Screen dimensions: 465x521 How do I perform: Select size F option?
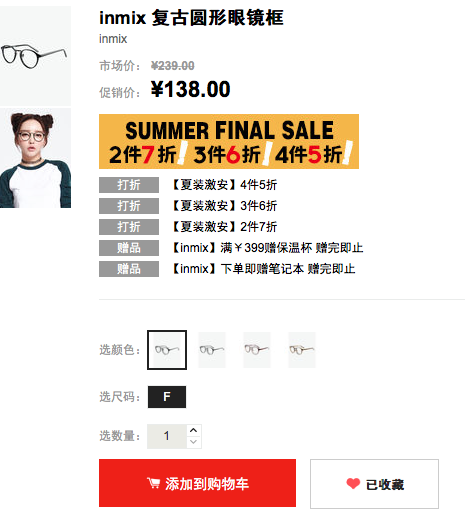[x=167, y=397]
